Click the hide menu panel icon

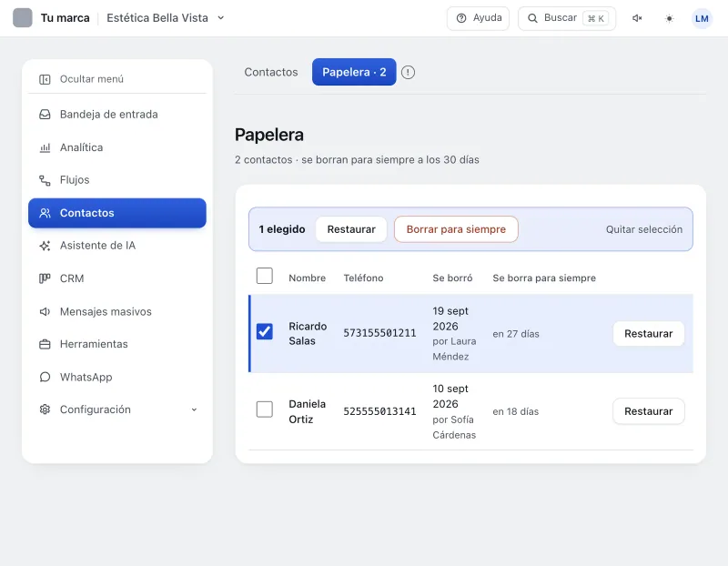45,79
